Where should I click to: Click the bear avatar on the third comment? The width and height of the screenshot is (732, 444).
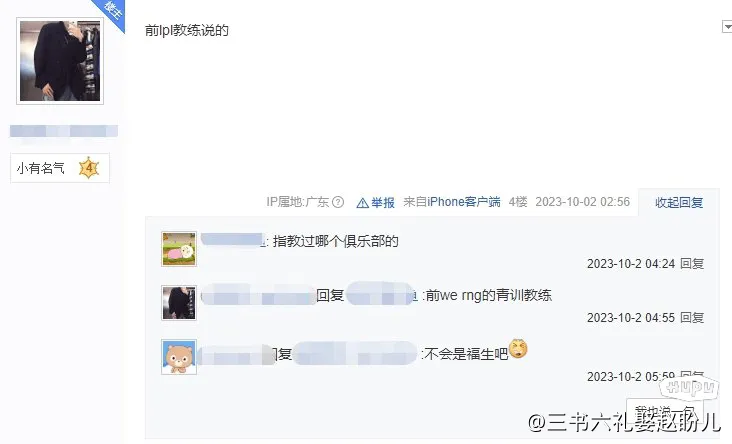[179, 357]
